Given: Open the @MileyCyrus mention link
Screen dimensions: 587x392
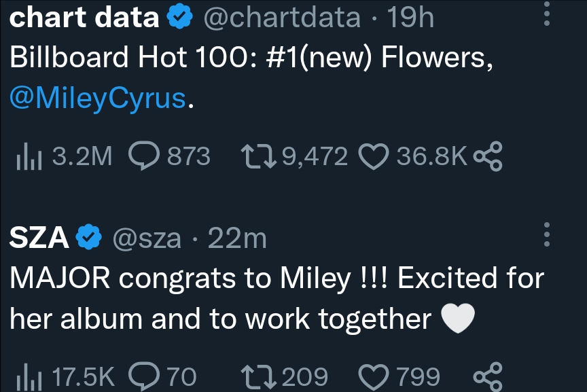Looking at the screenshot, I should [97, 98].
